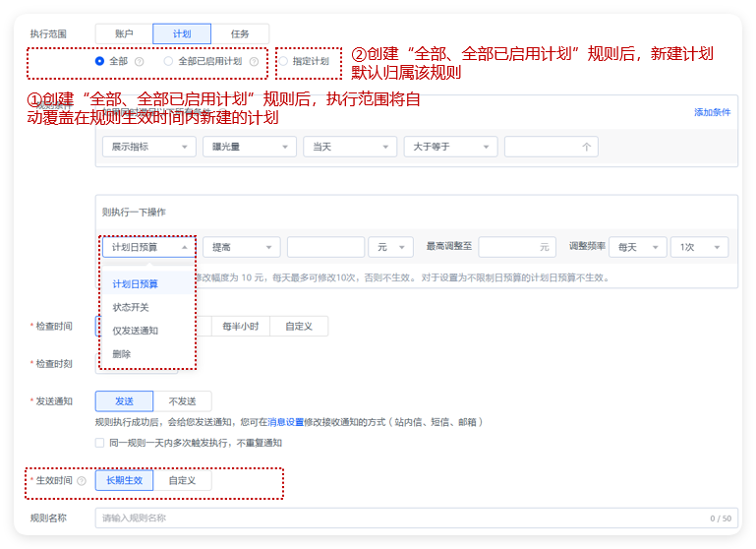
Task: Open the 元 unit dropdown
Action: point(390,248)
